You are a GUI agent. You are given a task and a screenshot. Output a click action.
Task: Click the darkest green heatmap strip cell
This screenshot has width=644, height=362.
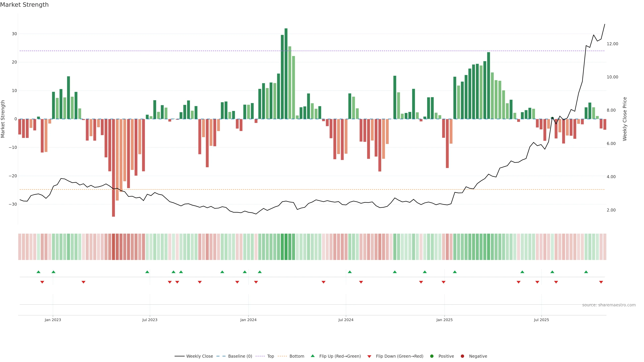[286, 247]
